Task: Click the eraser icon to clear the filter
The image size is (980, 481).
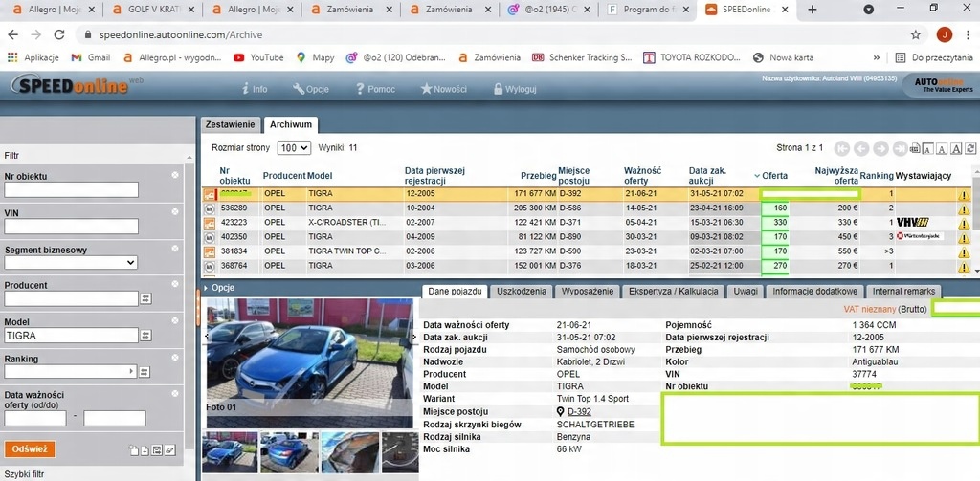Action: pos(169,450)
